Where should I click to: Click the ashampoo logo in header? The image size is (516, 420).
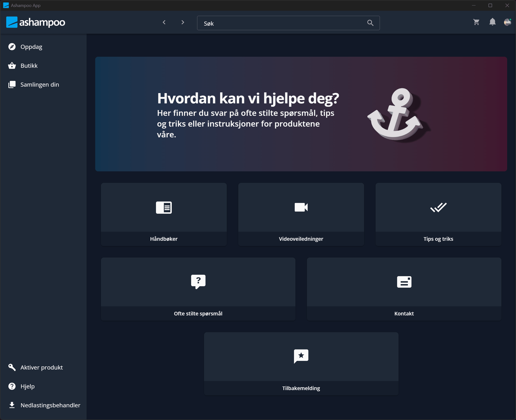36,22
